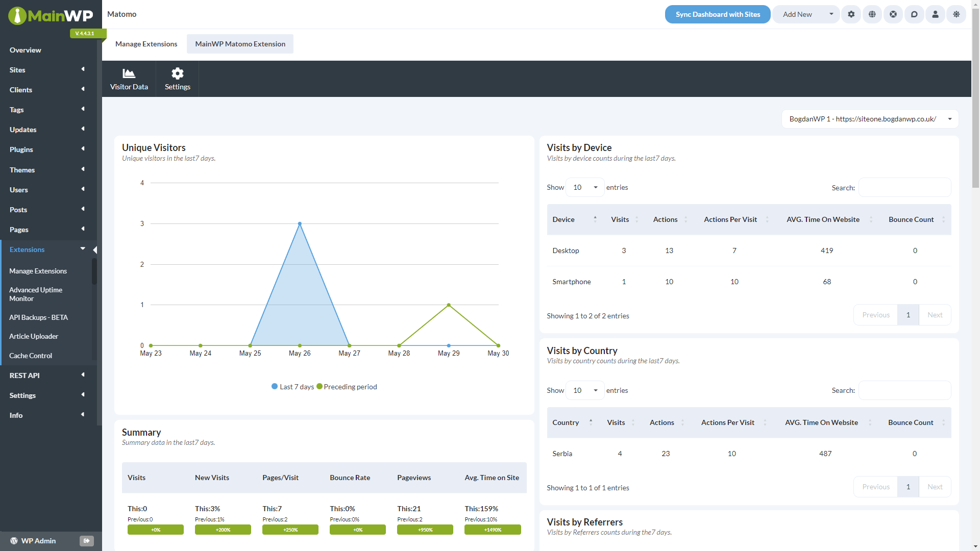Click the WP Admin logout icon
The image size is (980, 551).
pos(87,541)
